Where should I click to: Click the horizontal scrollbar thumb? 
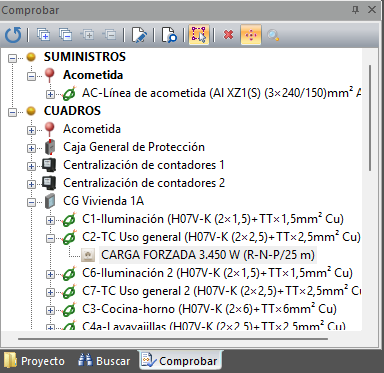tap(173, 339)
